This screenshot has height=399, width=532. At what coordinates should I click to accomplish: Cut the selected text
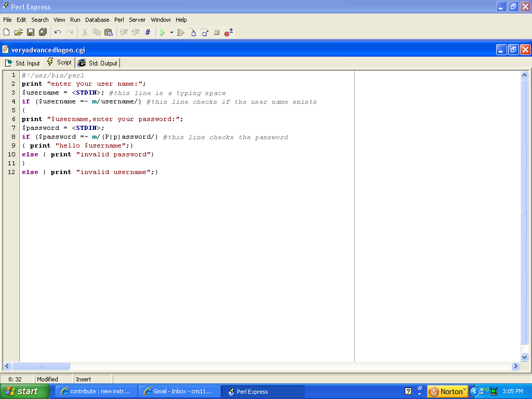(85, 32)
